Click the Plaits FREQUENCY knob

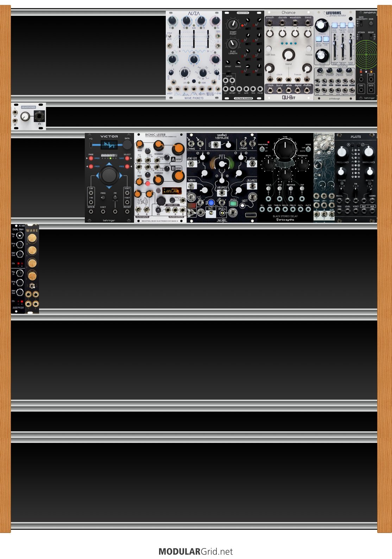[x=342, y=152]
